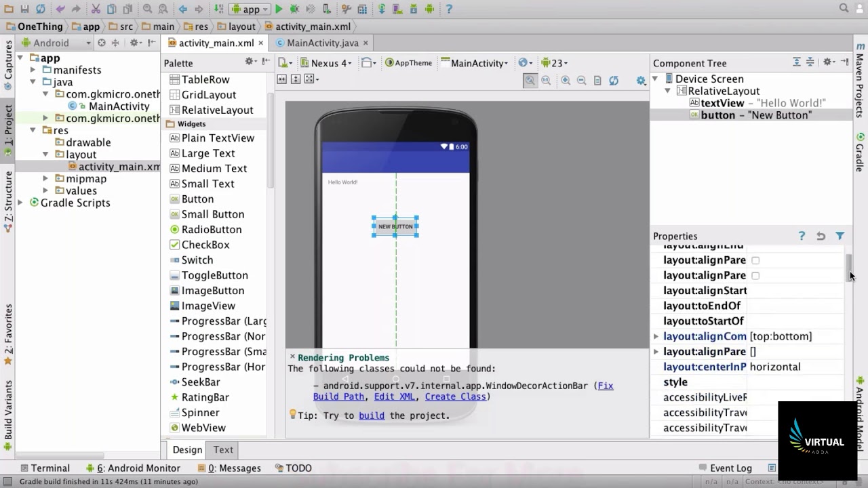Click the Cut scissors icon
This screenshot has width=868, height=488.
[96, 9]
